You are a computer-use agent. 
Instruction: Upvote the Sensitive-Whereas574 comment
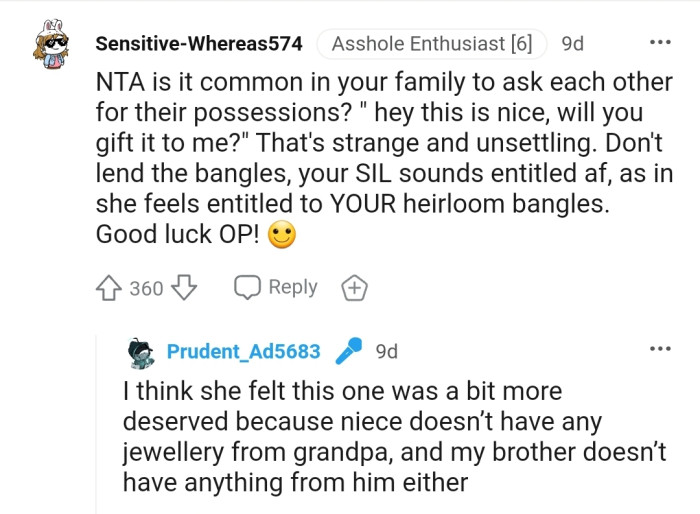coord(109,288)
